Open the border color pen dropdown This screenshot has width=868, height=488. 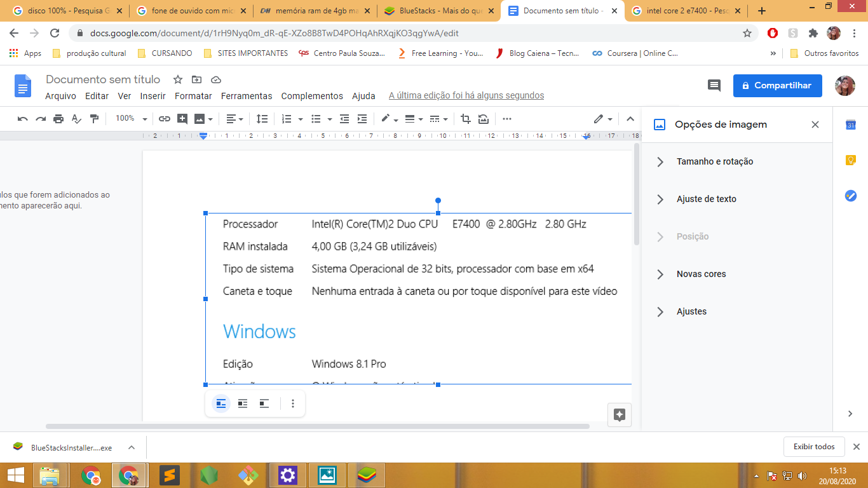coord(389,119)
